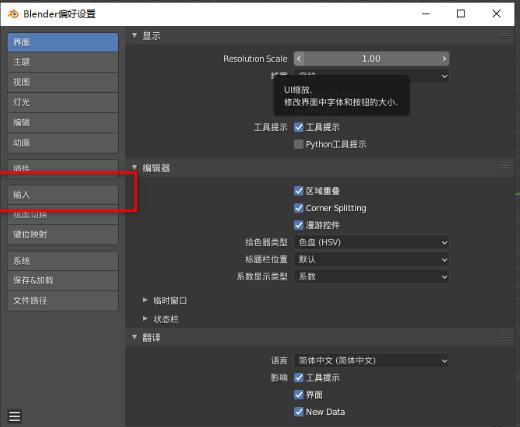Select the 编辑 preferences tab
This screenshot has height=427, width=520.
[x=63, y=123]
